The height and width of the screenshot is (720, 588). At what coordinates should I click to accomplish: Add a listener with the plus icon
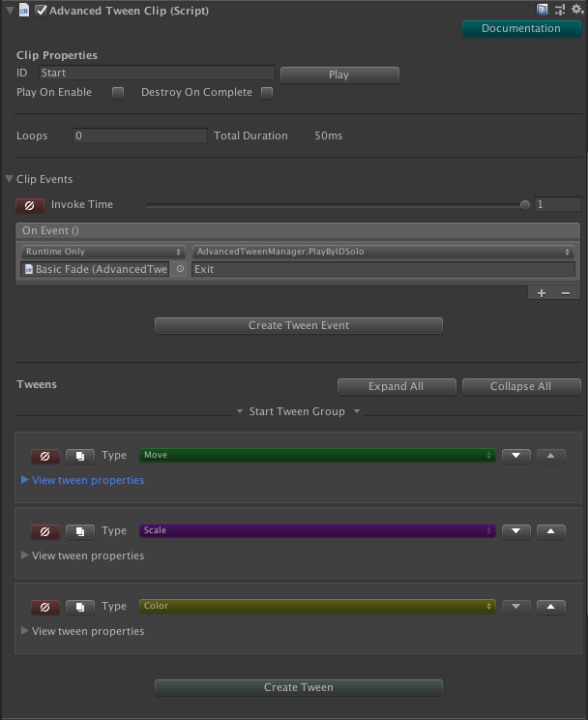coord(541,293)
